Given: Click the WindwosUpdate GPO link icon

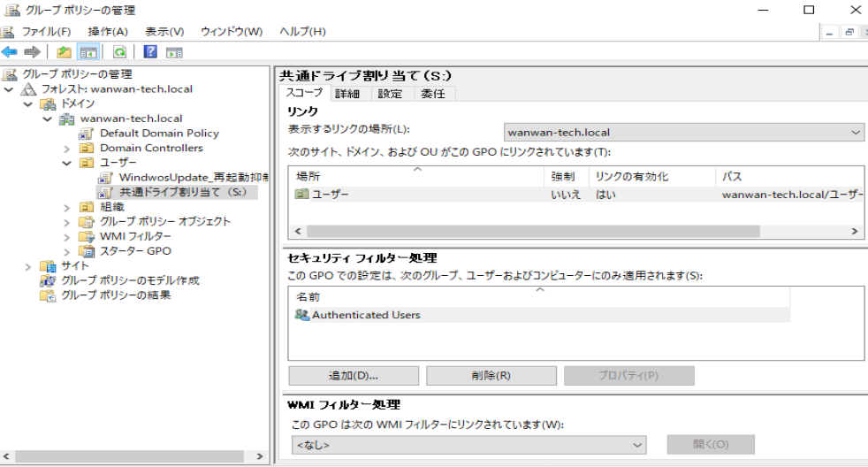Looking at the screenshot, I should click(106, 178).
